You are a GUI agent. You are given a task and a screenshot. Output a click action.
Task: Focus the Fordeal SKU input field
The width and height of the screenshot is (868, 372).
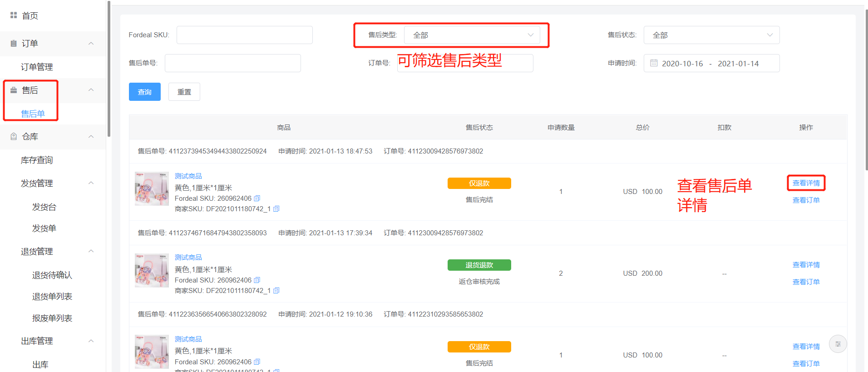tap(244, 35)
